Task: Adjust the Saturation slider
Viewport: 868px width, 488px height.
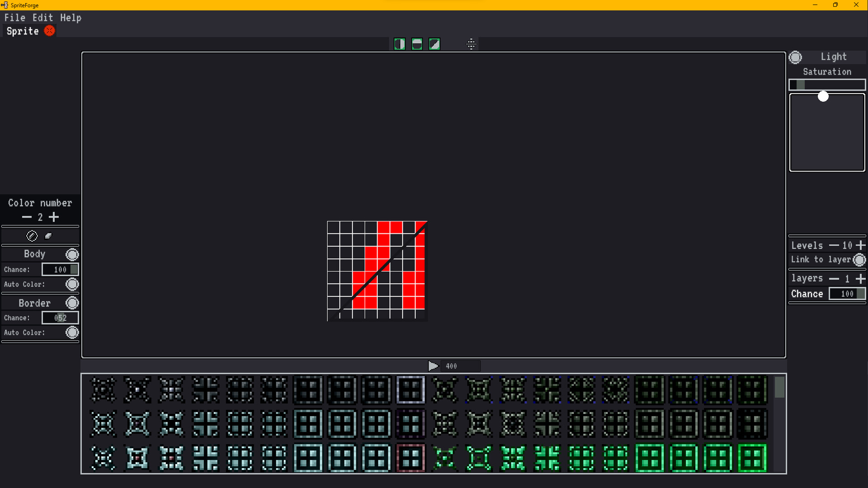Action: (826, 85)
